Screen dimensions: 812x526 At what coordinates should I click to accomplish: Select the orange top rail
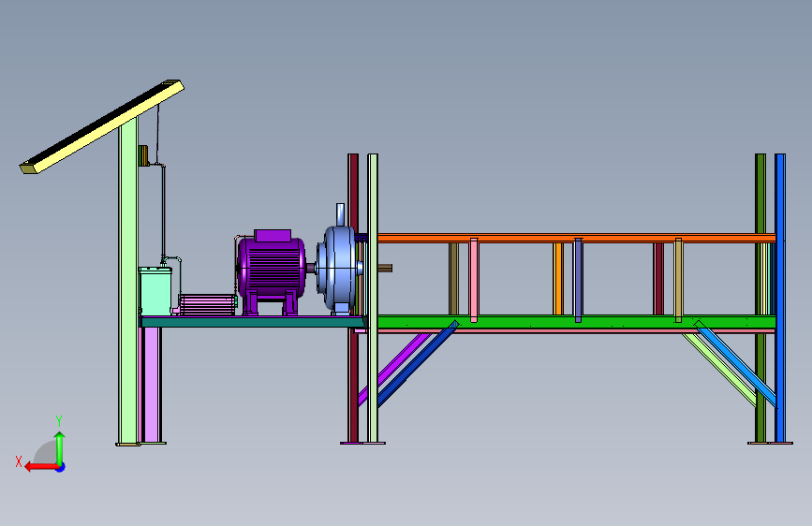[x=576, y=238]
